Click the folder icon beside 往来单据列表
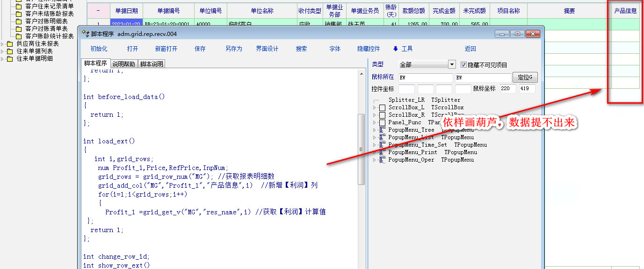 pyautogui.click(x=9, y=51)
